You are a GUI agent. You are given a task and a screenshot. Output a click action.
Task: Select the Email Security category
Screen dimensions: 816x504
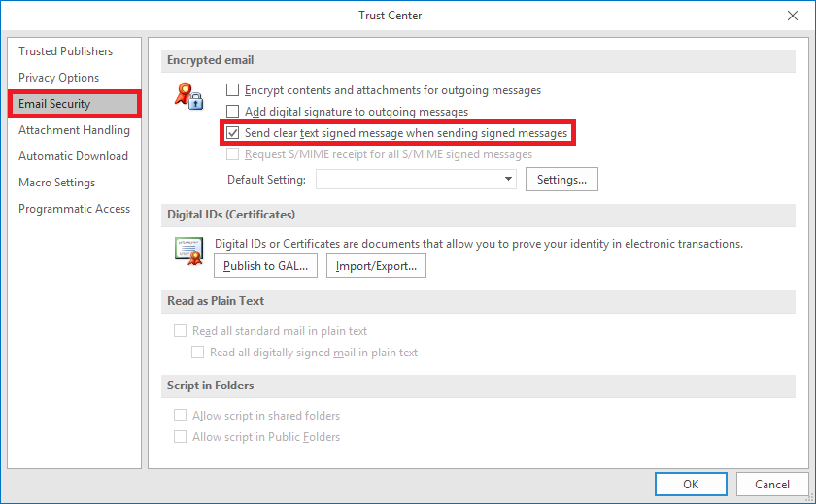[54, 104]
